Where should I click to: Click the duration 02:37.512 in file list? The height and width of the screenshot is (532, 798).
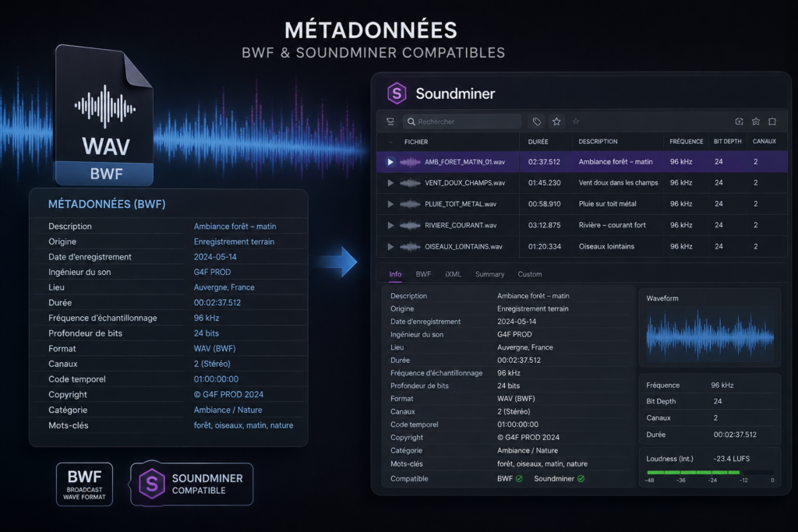pyautogui.click(x=544, y=162)
